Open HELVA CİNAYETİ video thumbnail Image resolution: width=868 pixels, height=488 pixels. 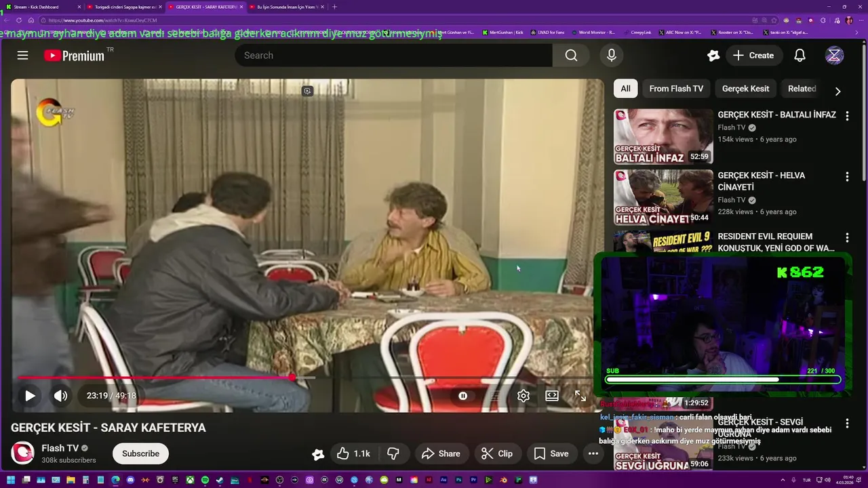point(663,198)
